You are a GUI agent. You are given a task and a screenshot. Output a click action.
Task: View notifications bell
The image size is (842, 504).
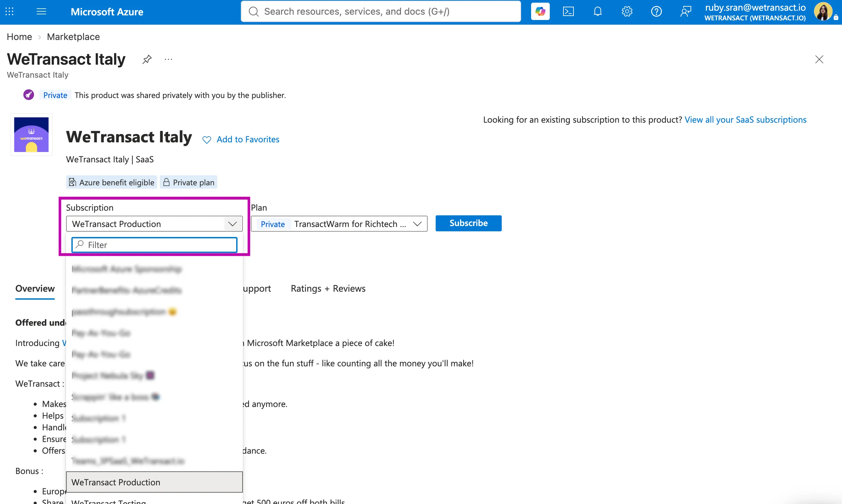pos(597,12)
